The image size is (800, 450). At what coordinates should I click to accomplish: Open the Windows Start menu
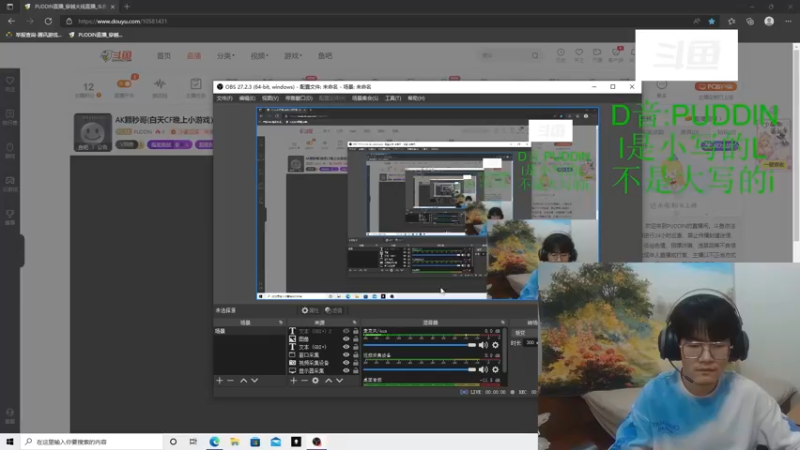[10, 442]
